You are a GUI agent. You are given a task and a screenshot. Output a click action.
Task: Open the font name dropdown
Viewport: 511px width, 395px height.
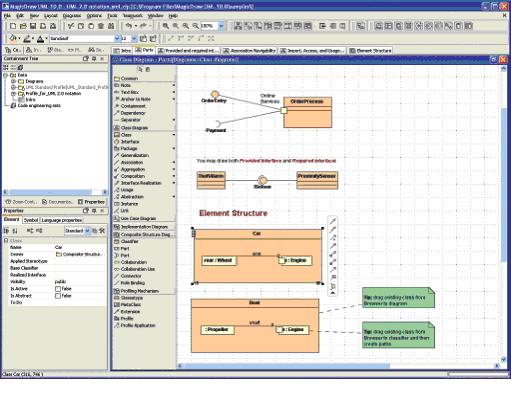pos(117,39)
